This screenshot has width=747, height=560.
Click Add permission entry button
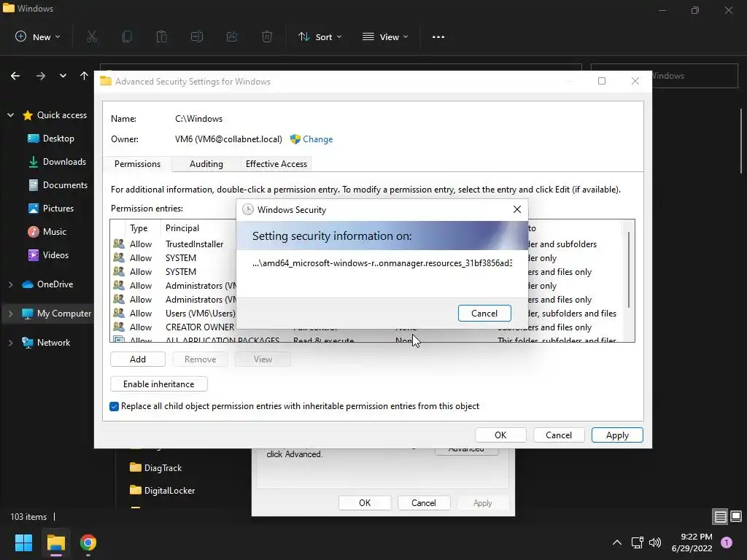[138, 359]
